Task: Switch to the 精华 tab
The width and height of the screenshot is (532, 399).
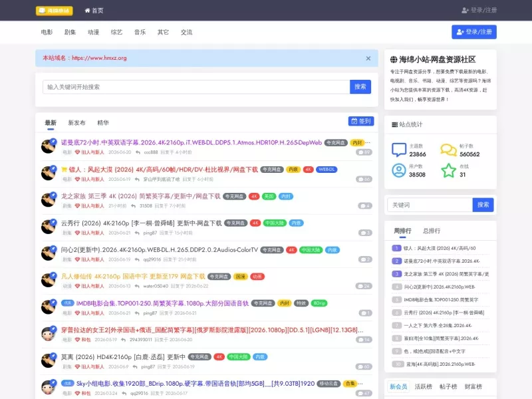Action: [x=103, y=123]
